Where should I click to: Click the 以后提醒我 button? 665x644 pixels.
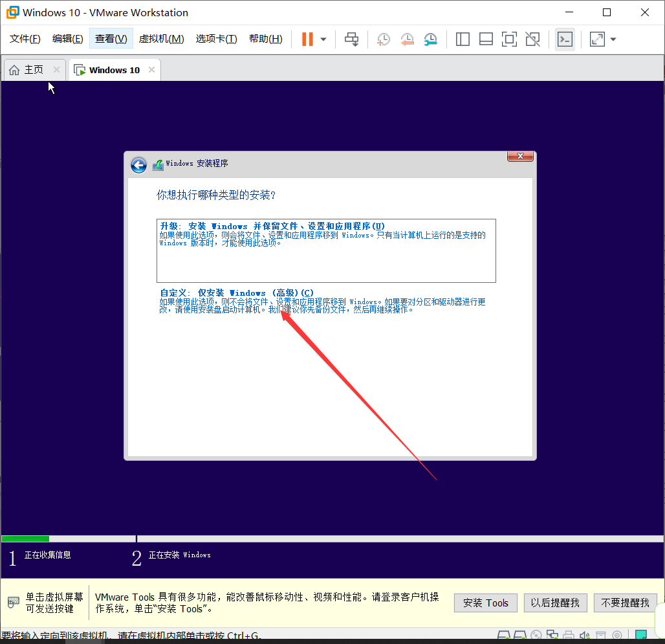tap(555, 603)
